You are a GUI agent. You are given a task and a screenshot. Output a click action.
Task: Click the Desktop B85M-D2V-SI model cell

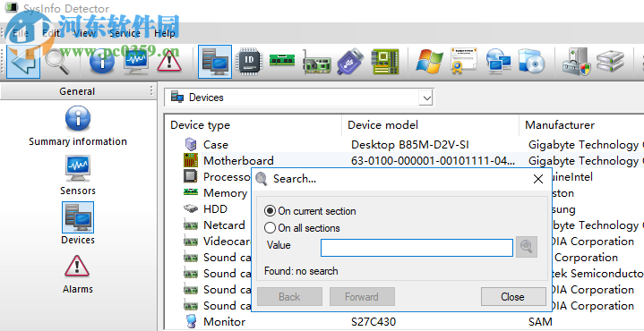(x=410, y=144)
